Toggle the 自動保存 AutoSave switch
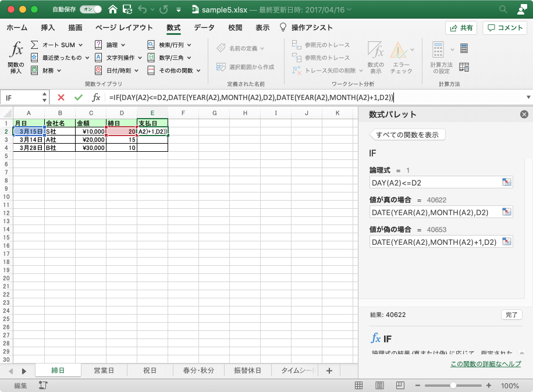The image size is (533, 392). tap(91, 9)
